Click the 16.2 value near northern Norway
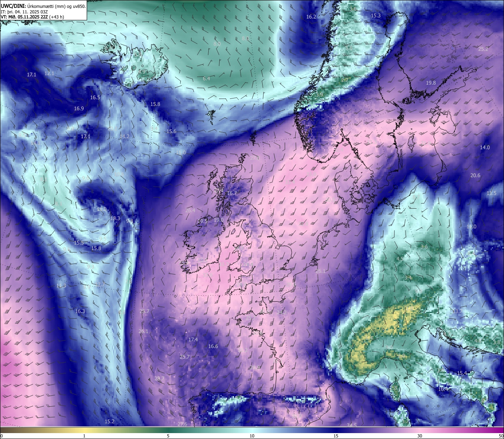Image resolution: width=504 pixels, height=439 pixels. tap(311, 17)
